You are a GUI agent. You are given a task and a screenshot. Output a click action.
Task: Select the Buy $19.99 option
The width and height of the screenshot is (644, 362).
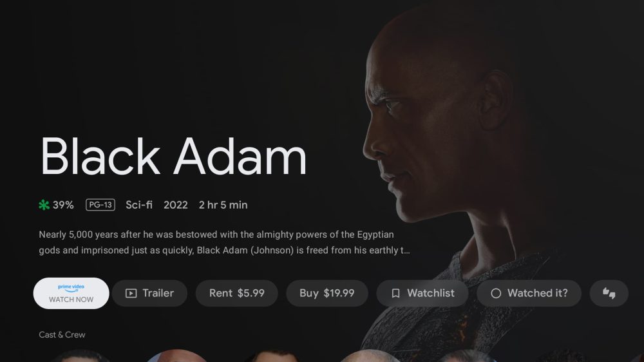pyautogui.click(x=327, y=293)
